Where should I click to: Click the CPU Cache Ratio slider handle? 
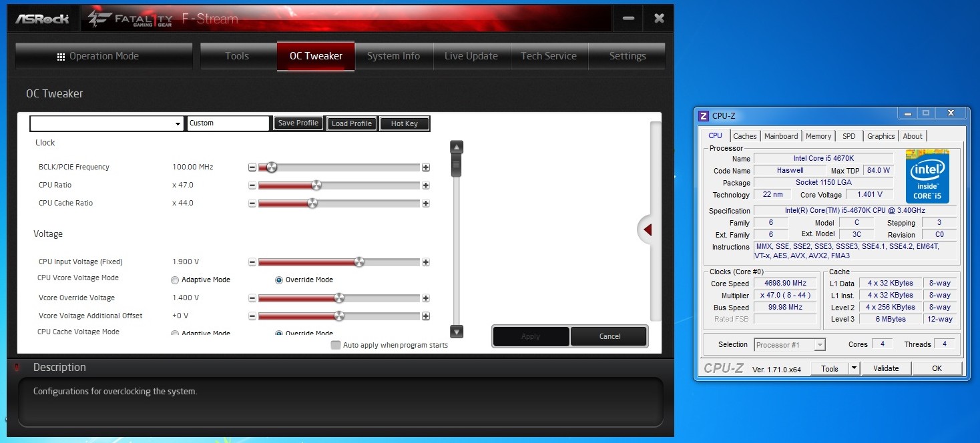312,203
